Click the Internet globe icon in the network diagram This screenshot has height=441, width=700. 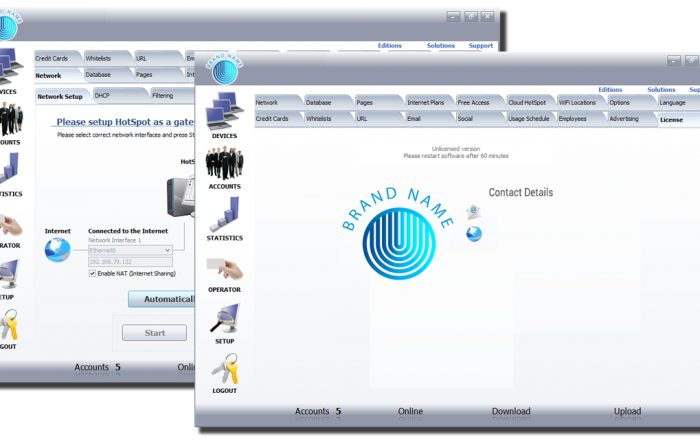tap(58, 249)
